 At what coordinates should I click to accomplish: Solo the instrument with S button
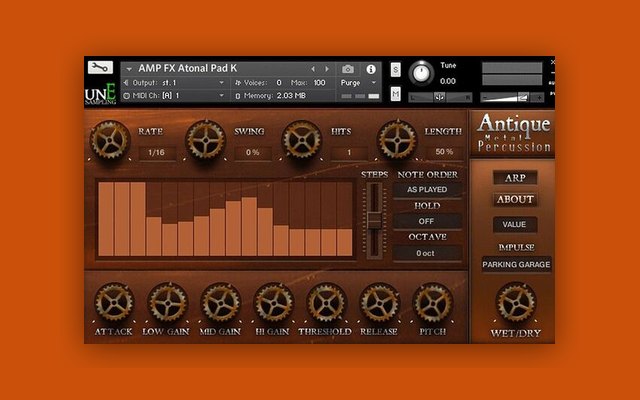coord(395,70)
